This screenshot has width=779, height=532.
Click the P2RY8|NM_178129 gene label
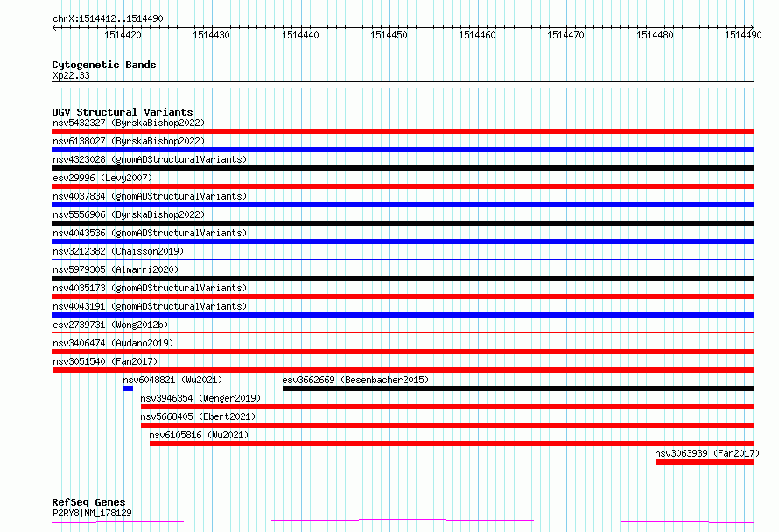[92, 513]
